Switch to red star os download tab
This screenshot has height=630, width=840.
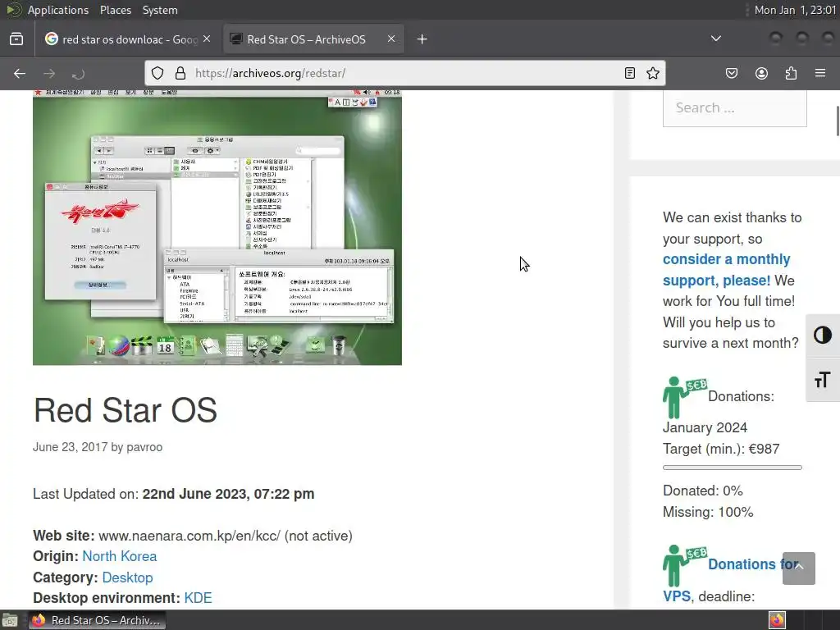(127, 39)
